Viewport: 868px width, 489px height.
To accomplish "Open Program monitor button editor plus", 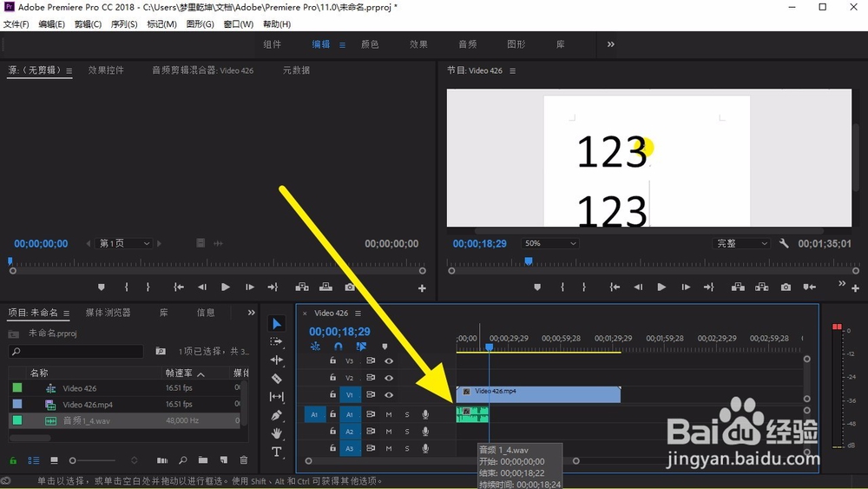I will pos(855,288).
